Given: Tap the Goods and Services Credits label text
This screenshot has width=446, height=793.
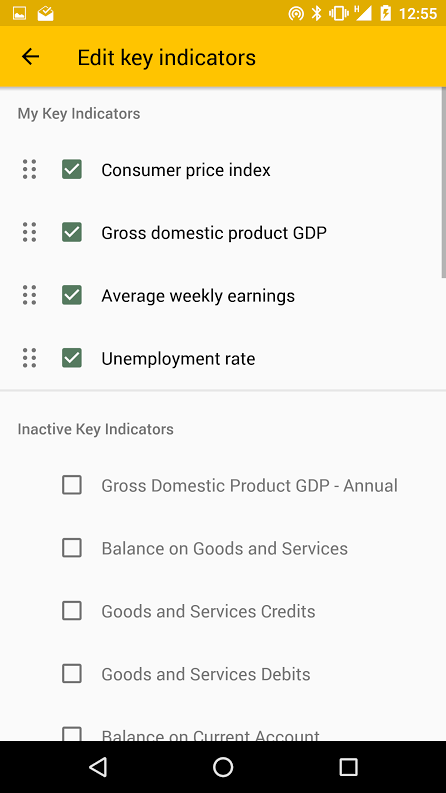Looking at the screenshot, I should pos(208,611).
